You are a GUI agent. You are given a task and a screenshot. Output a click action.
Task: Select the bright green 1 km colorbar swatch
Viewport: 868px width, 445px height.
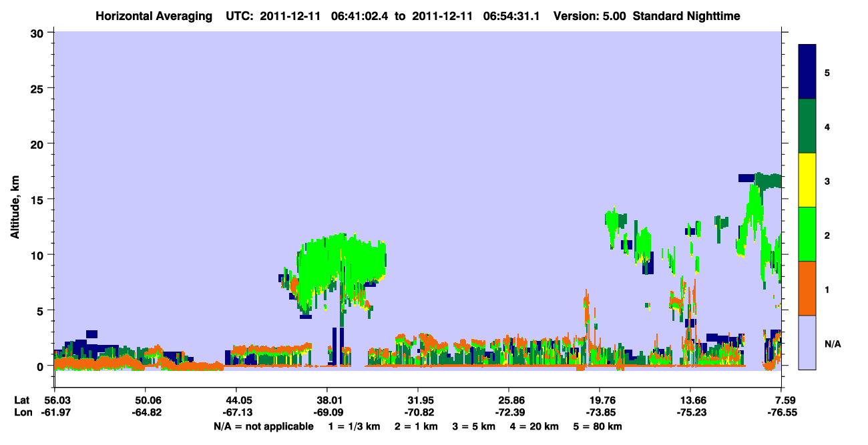pos(807,234)
